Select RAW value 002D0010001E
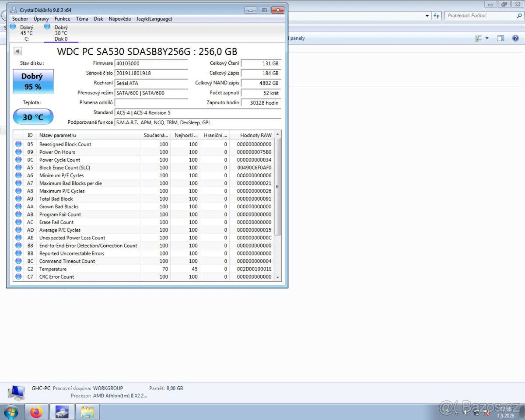The image size is (525, 420). [x=254, y=269]
